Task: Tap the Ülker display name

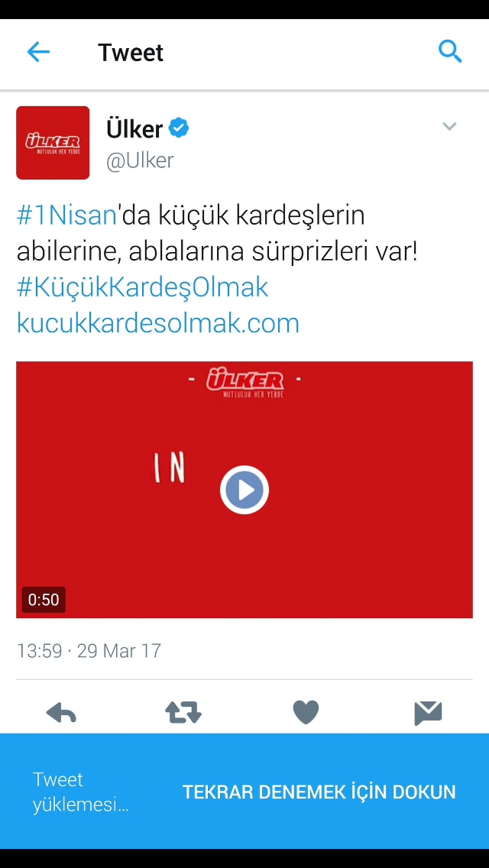Action: coord(134,128)
